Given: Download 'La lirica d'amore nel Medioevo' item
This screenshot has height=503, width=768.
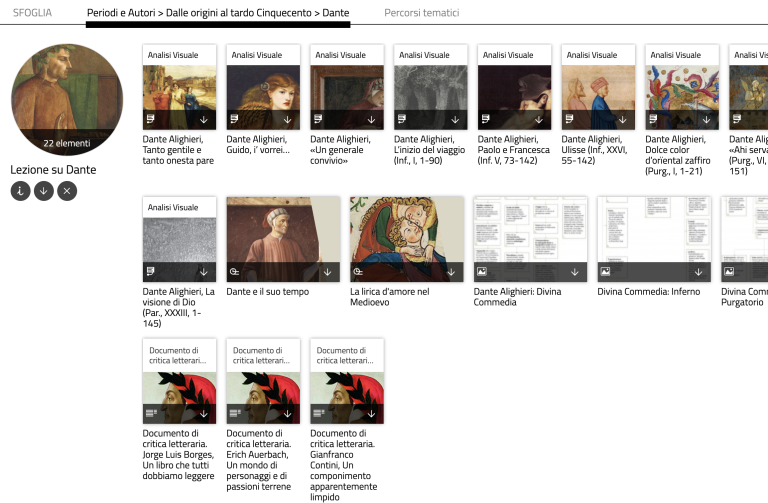Looking at the screenshot, I should 451,271.
